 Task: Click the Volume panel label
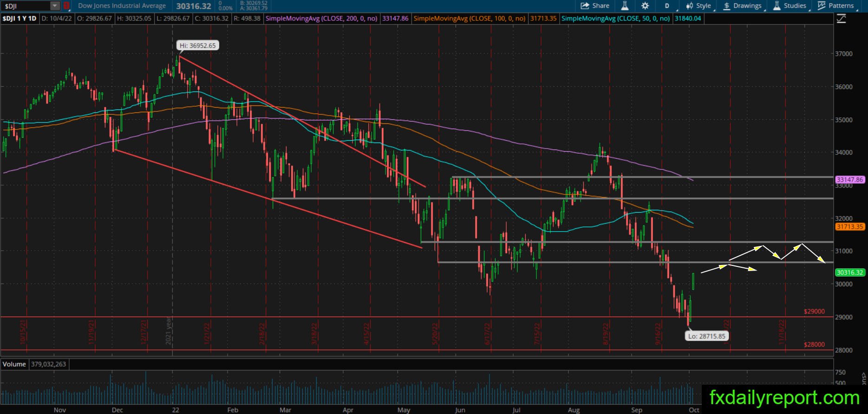coord(14,364)
